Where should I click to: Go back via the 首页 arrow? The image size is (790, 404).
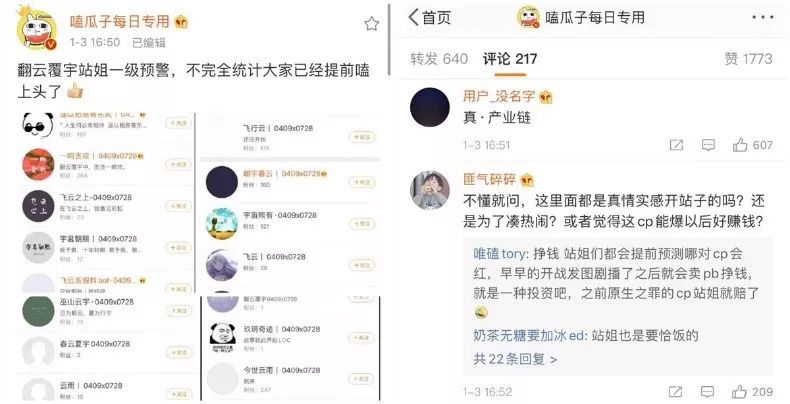coord(430,18)
